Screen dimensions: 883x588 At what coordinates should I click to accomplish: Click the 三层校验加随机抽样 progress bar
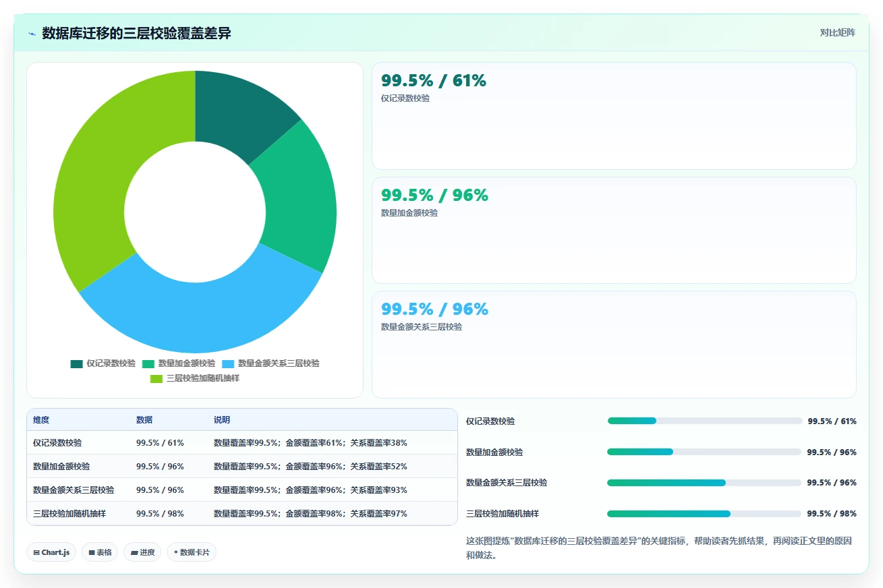tap(704, 514)
